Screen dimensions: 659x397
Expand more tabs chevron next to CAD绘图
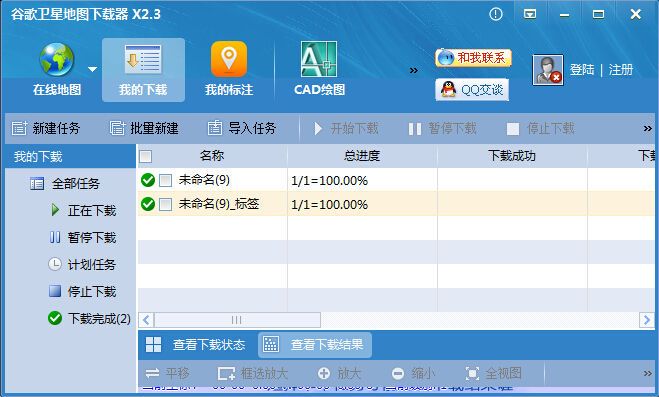click(414, 71)
